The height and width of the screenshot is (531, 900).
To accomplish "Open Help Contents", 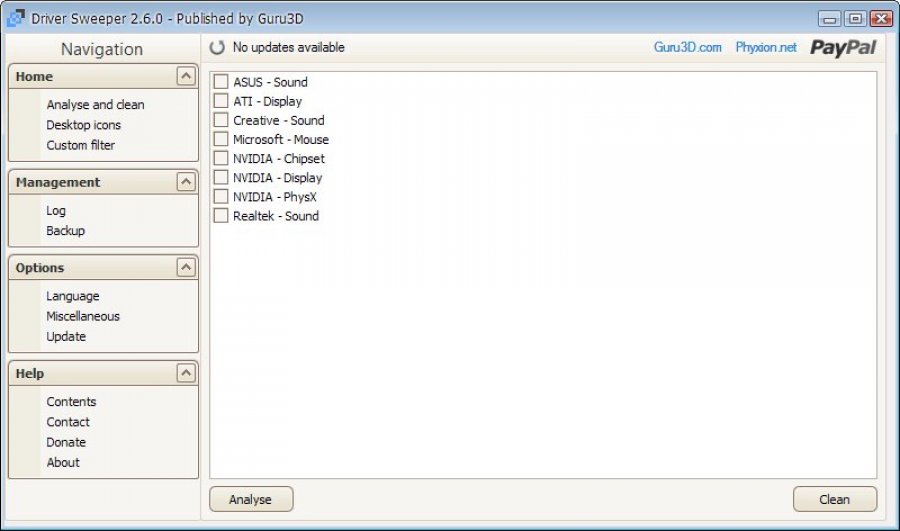I will click(x=71, y=402).
